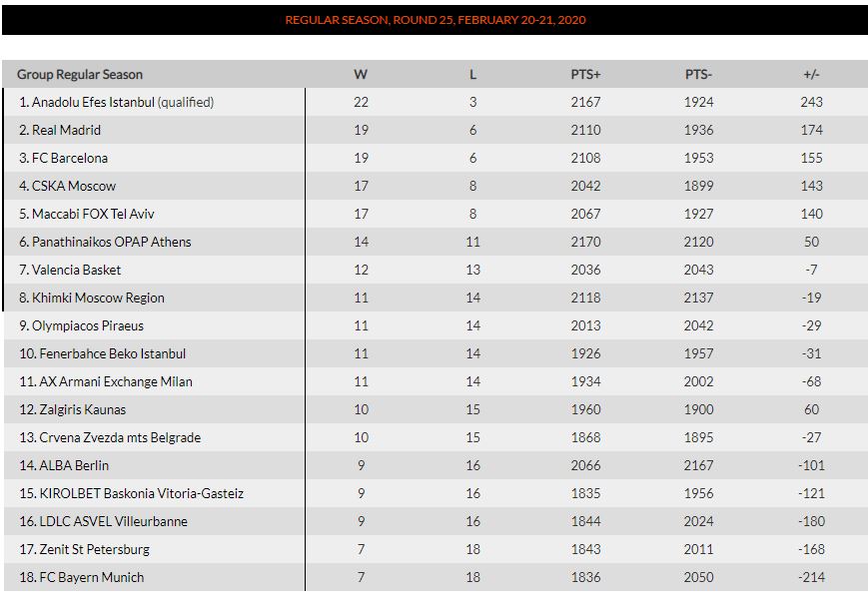Click the PTS+ column header
This screenshot has width=868, height=607.
pos(585,74)
